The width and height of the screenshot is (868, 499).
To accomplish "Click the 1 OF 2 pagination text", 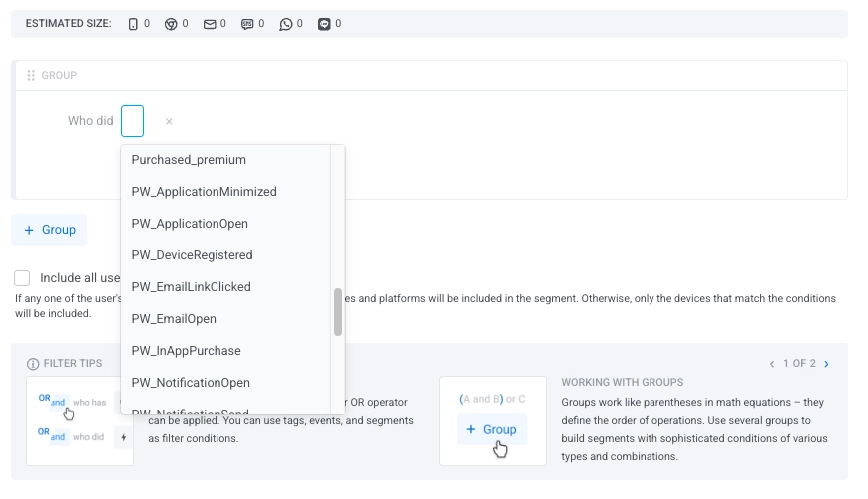I will click(799, 364).
